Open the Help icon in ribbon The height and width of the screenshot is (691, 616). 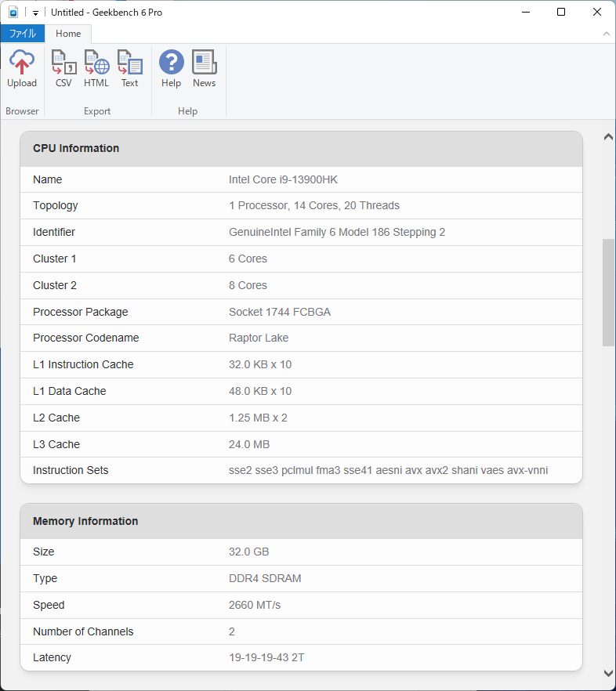171,69
